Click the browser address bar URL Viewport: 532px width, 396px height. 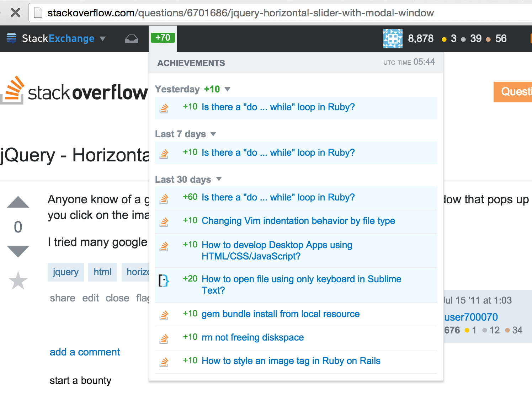click(x=240, y=13)
